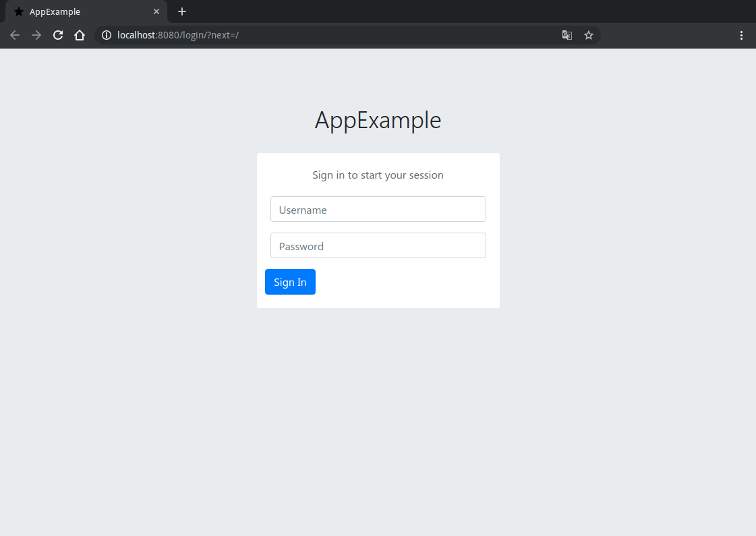Click the AppExample page heading
The width and height of the screenshot is (756, 536).
[x=378, y=120]
